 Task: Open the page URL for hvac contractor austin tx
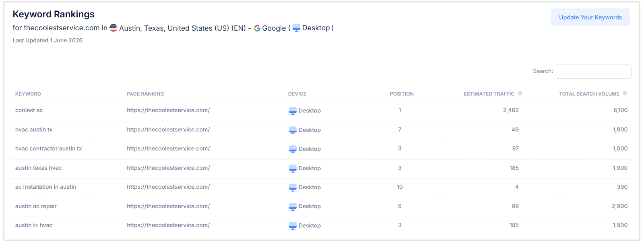click(168, 148)
